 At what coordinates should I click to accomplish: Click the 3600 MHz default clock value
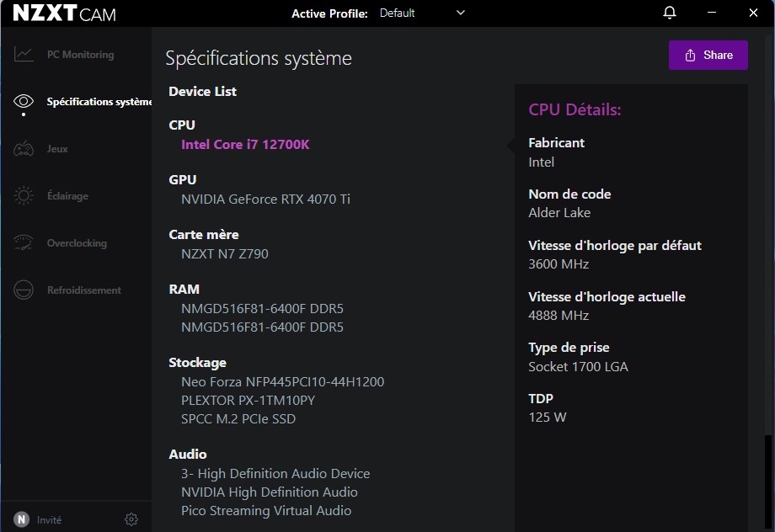tap(559, 264)
